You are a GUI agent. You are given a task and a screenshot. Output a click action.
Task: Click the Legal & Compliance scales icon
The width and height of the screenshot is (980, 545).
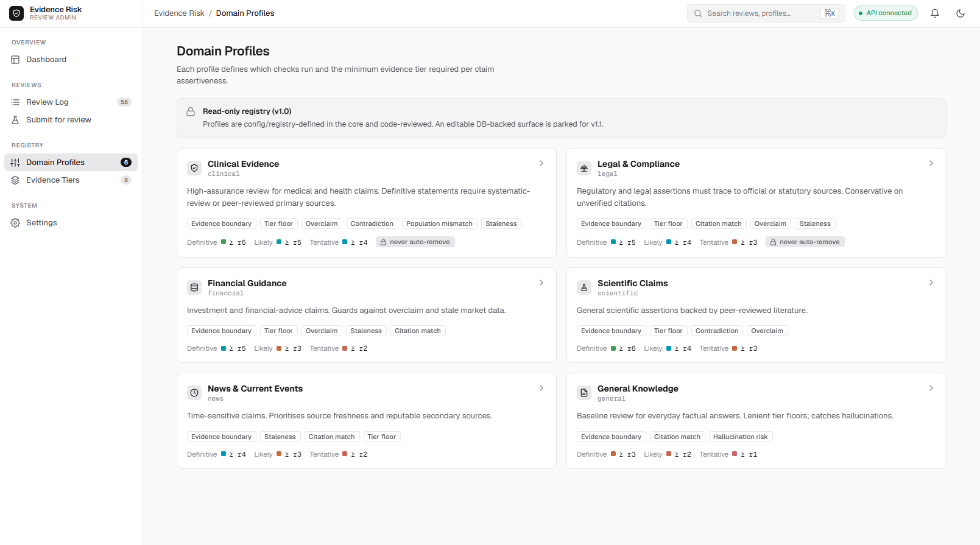584,168
